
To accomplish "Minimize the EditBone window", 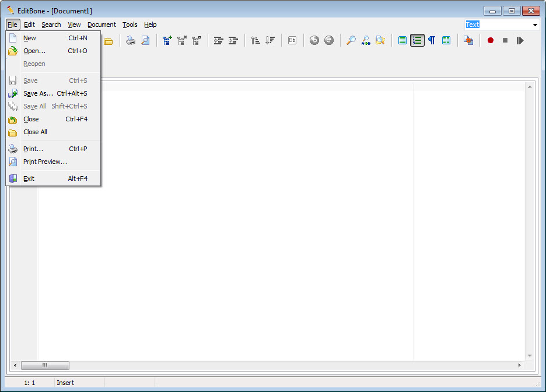I will 492,11.
